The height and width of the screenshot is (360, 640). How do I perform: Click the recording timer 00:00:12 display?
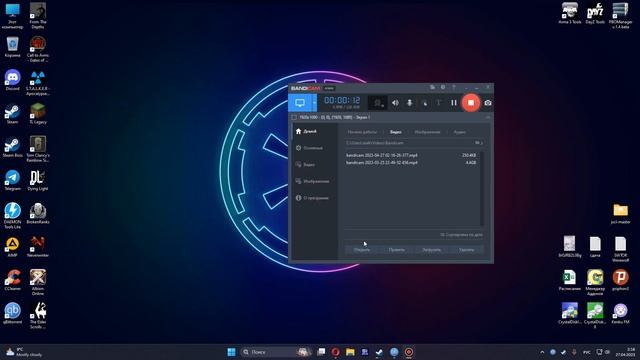pyautogui.click(x=342, y=100)
